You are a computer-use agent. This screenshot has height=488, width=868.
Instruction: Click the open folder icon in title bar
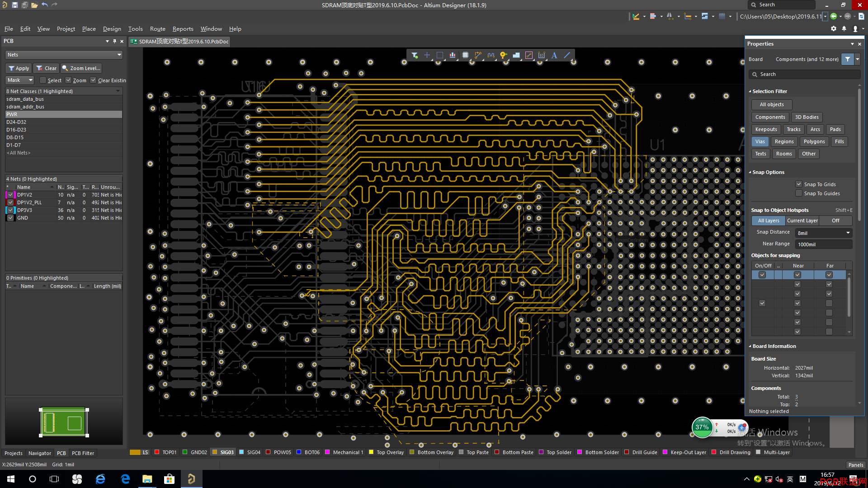click(x=34, y=5)
